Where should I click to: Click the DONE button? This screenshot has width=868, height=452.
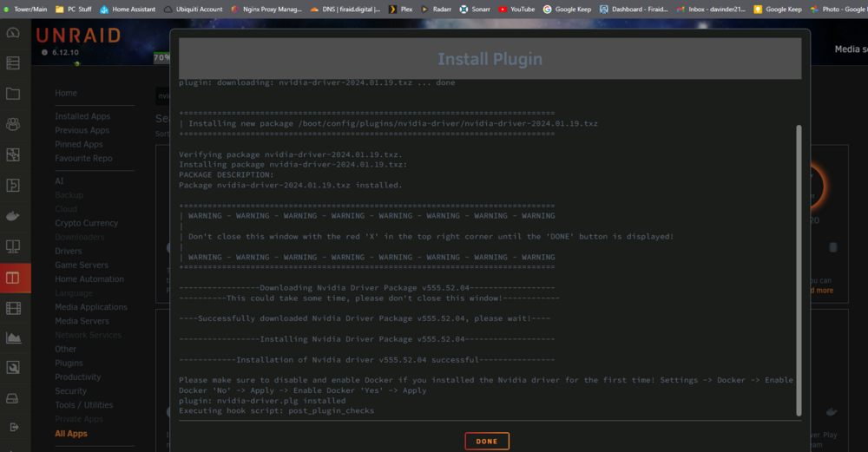(x=487, y=441)
